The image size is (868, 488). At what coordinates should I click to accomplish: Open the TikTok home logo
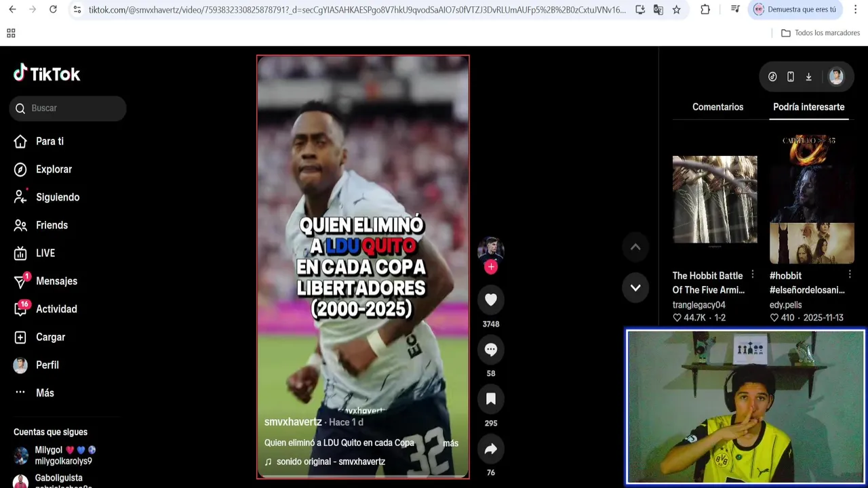(47, 74)
